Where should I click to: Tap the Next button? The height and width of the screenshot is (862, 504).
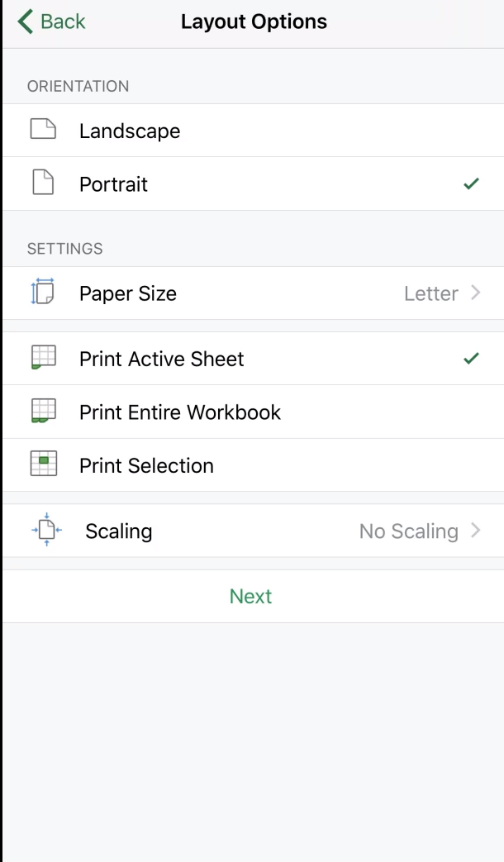(250, 596)
